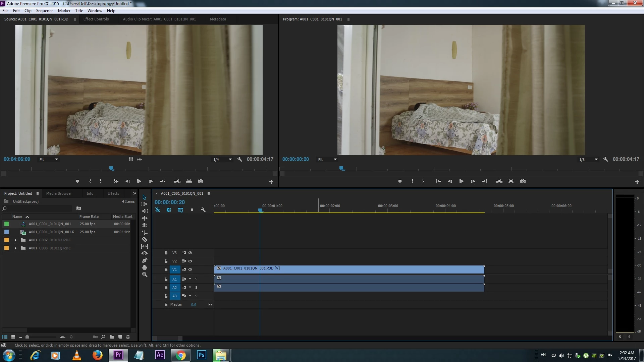644x362 pixels.
Task: Switch to the Effects tab
Action: click(x=113, y=193)
